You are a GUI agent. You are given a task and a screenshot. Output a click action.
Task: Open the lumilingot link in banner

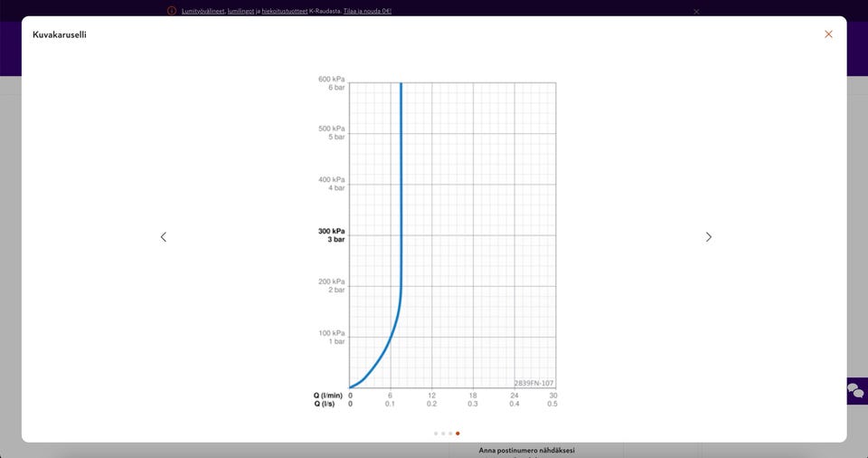tap(241, 11)
